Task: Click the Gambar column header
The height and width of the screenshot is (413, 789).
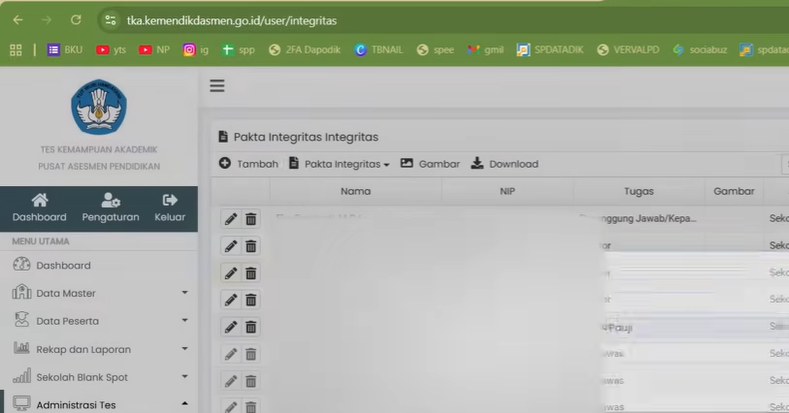Action: [734, 191]
